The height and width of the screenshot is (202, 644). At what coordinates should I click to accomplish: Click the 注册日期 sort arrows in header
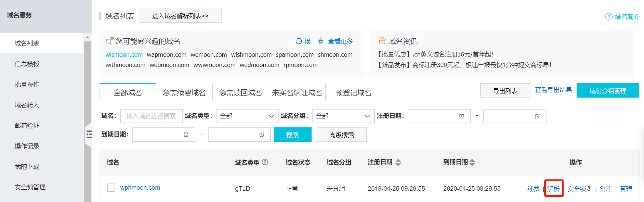coord(398,163)
